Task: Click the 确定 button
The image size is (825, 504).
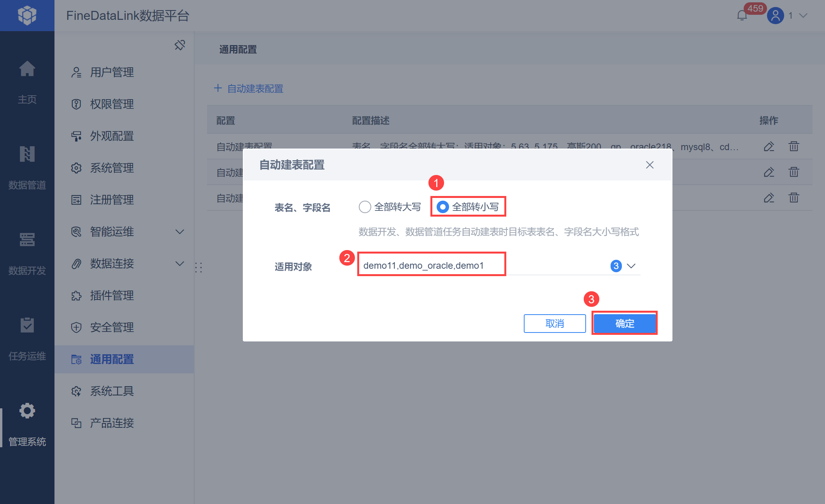Action: tap(624, 323)
